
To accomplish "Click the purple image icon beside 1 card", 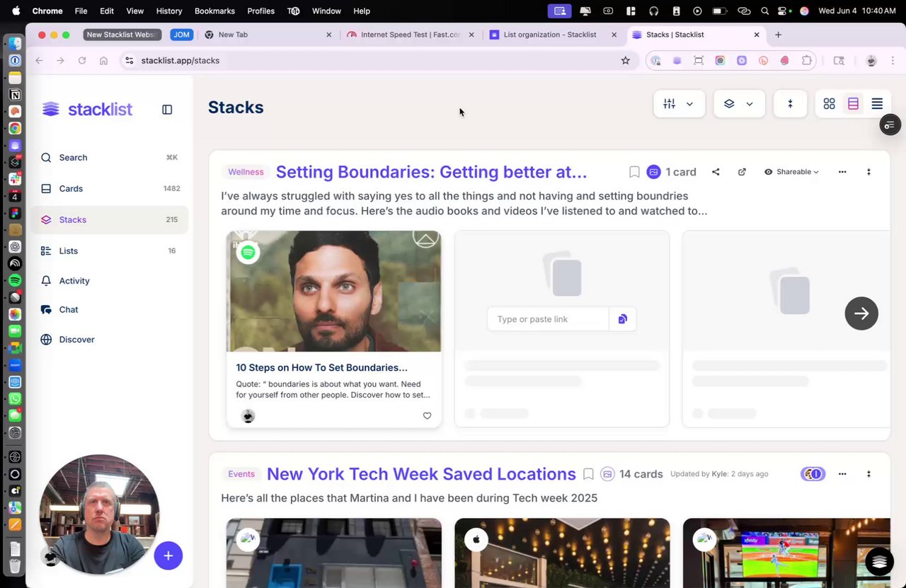I will pos(653,172).
